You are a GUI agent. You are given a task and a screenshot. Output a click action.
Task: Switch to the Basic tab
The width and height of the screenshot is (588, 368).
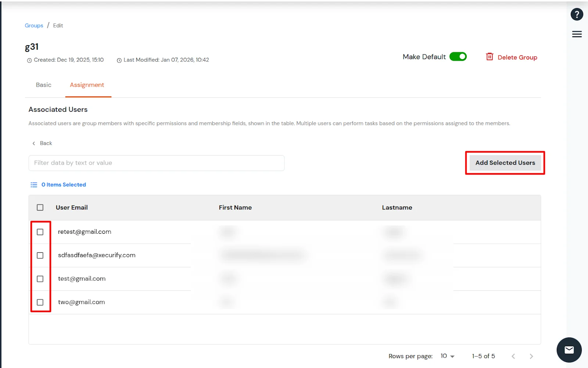point(43,85)
